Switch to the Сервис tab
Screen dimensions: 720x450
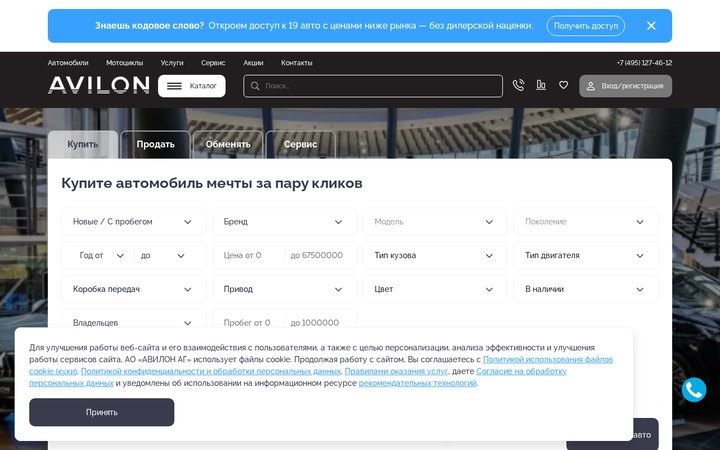click(x=300, y=145)
